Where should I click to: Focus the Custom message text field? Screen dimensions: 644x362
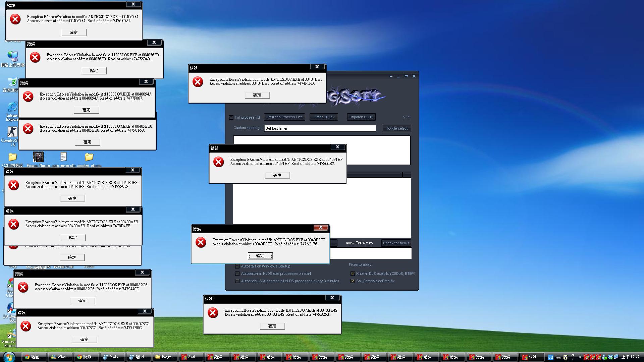[x=320, y=128]
